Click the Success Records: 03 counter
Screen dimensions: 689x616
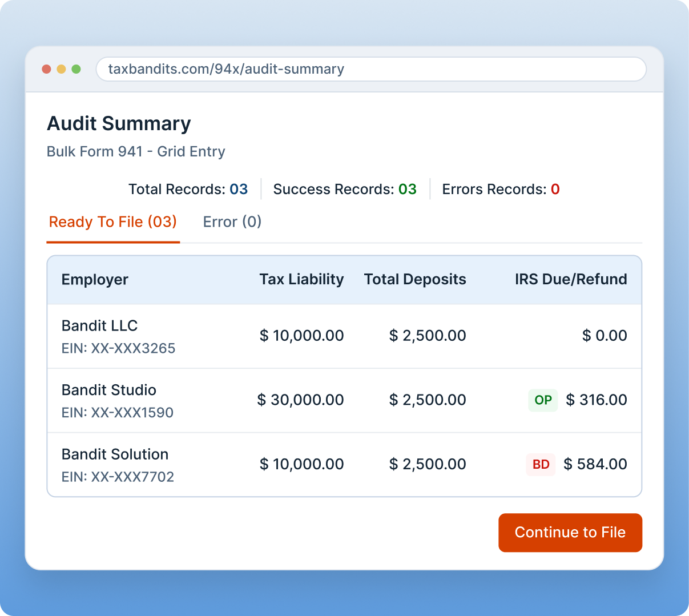pyautogui.click(x=345, y=190)
